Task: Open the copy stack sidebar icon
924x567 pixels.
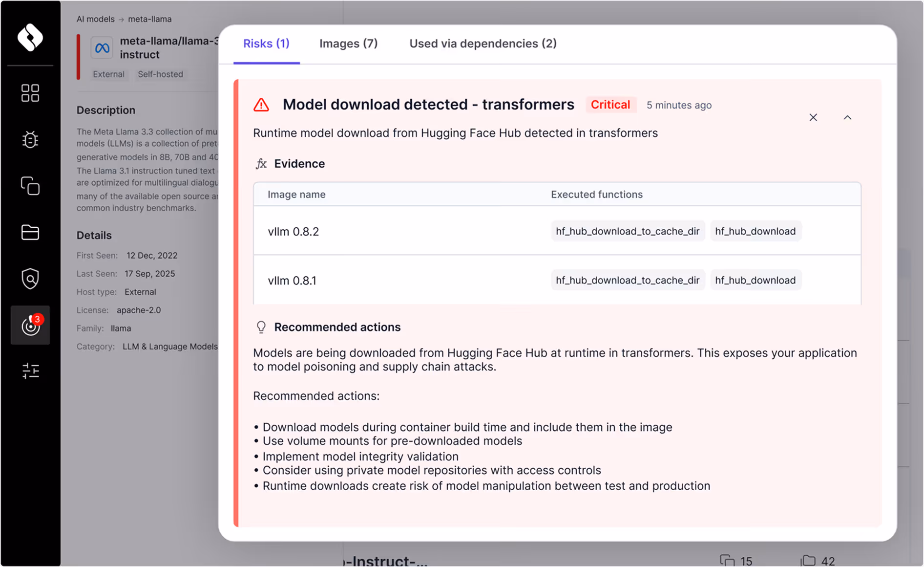Action: [x=30, y=186]
